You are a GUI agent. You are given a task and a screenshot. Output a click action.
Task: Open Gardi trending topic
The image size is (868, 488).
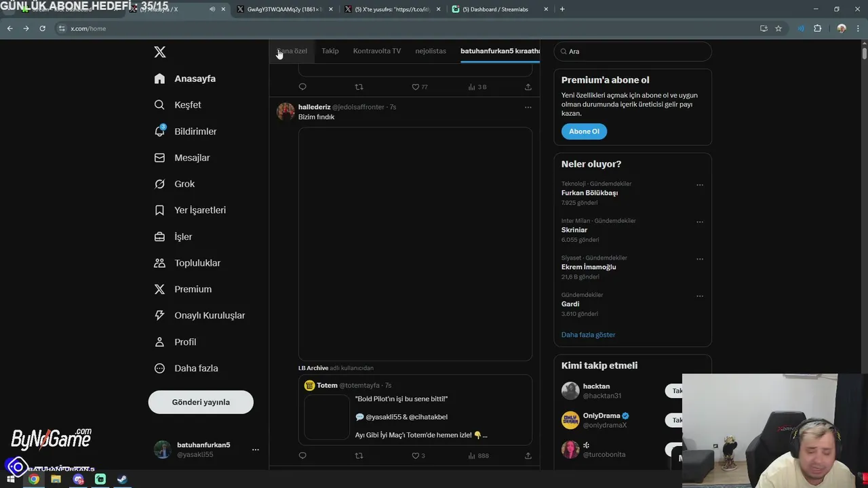[x=570, y=304]
